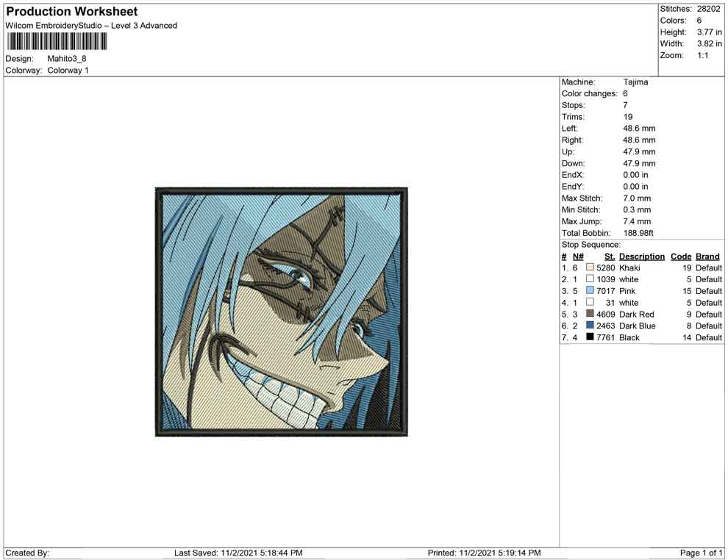The image size is (728, 560).
Task: Click the Stitches value '28202'
Action: click(708, 9)
